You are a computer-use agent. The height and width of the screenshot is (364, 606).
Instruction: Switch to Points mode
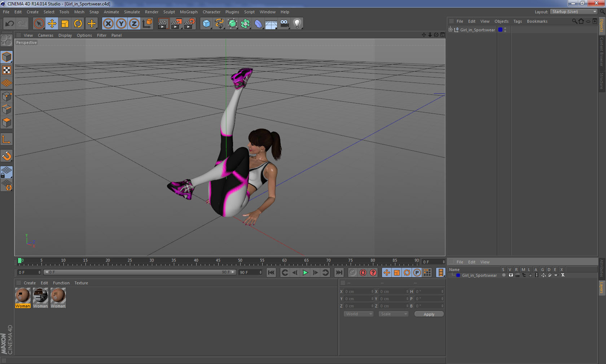click(6, 96)
